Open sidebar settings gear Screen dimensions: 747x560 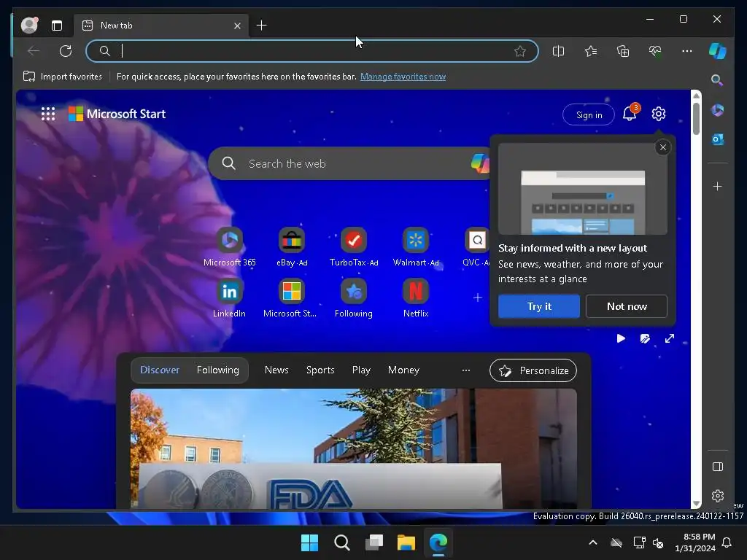coord(718,496)
